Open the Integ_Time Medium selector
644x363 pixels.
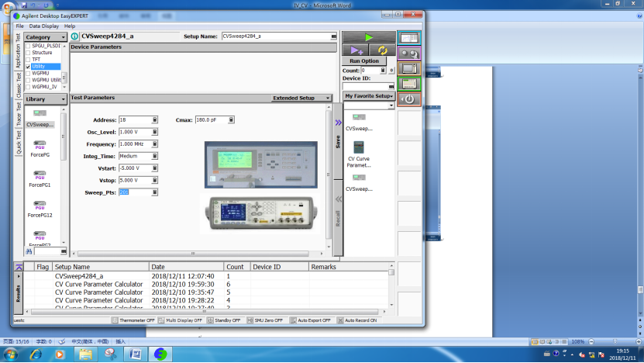point(155,156)
